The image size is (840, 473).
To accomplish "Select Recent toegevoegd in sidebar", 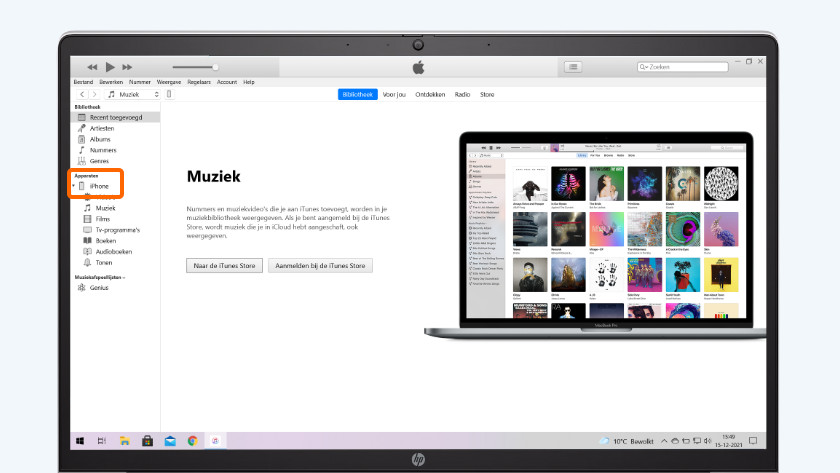I will [116, 117].
